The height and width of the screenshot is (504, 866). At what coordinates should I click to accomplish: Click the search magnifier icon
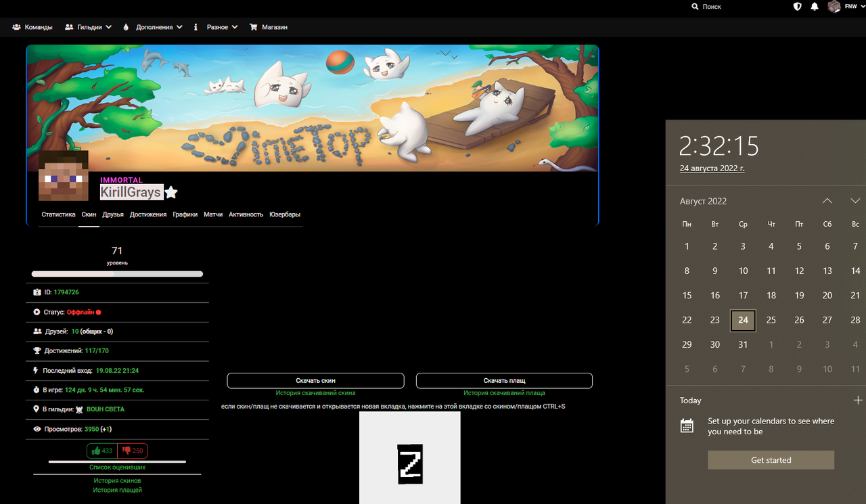[x=695, y=6]
